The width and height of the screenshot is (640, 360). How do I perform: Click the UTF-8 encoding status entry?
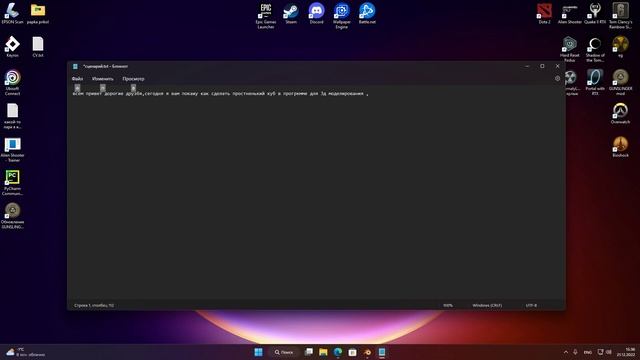click(x=531, y=305)
